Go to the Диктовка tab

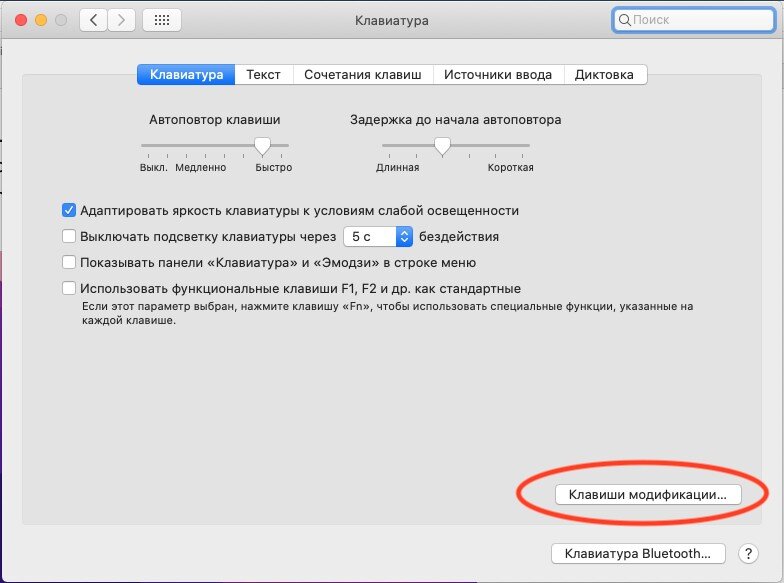coord(604,74)
